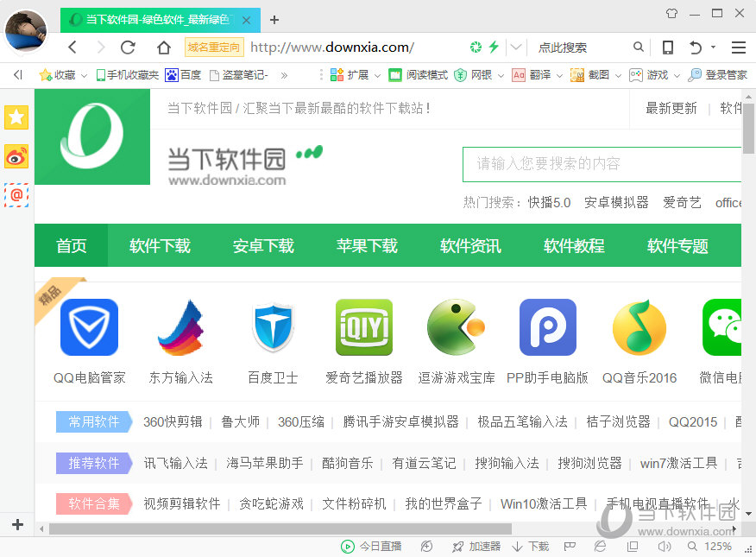Screen dimensions: 756x557
Task: Toggle the lightning speed mode icon
Action: [494, 47]
